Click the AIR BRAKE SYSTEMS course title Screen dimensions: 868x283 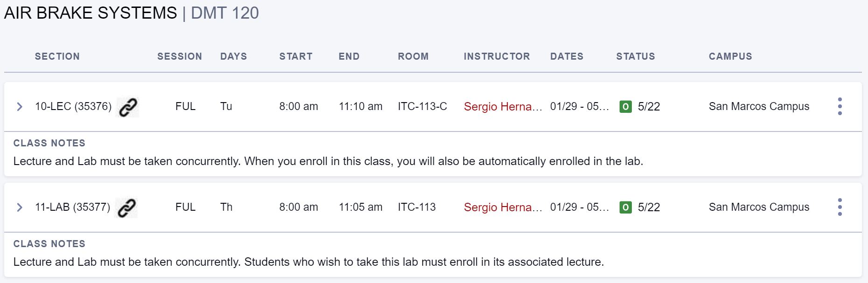click(91, 13)
